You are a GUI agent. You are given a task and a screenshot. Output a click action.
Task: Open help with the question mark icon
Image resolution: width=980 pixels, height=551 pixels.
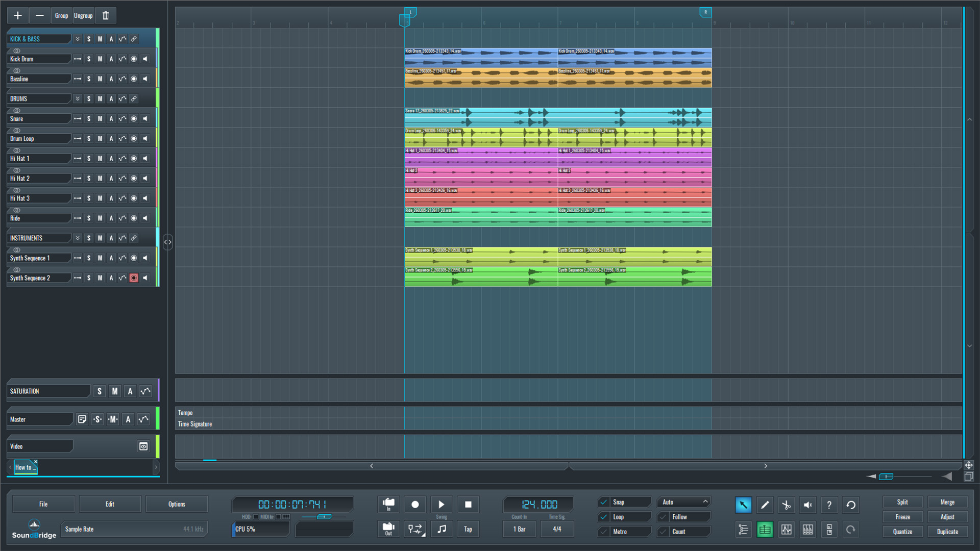pos(829,505)
